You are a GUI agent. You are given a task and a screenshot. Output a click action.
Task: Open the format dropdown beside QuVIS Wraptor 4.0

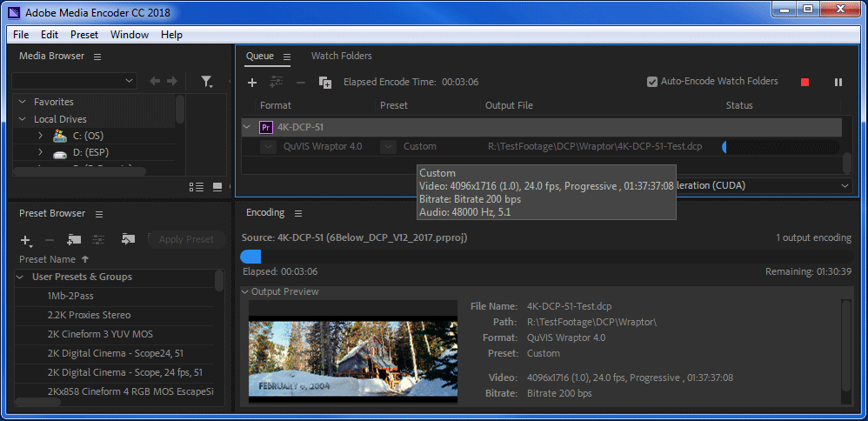(269, 147)
